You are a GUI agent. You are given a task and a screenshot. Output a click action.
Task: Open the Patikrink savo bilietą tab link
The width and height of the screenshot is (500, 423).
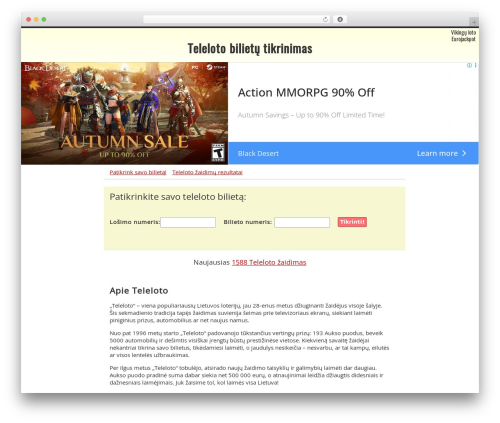(x=138, y=172)
